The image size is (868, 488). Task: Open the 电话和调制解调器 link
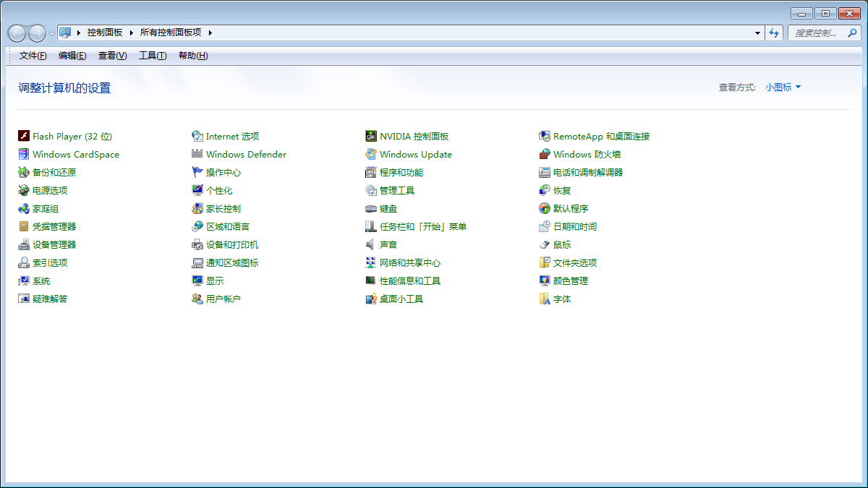[x=588, y=172]
